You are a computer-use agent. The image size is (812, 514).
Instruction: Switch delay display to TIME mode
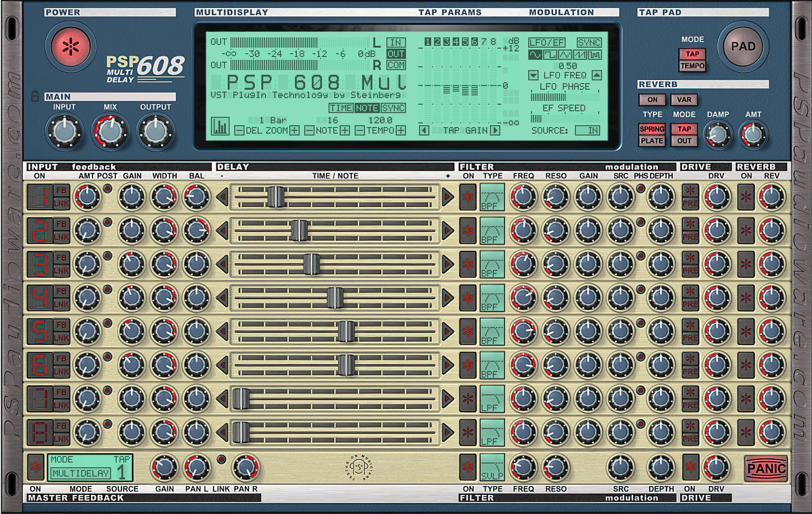coord(341,108)
